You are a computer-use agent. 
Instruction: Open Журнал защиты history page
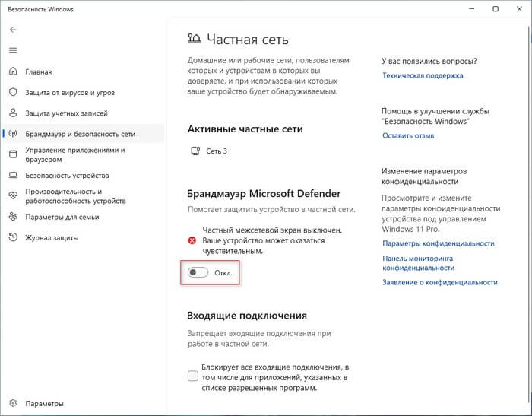click(x=55, y=237)
